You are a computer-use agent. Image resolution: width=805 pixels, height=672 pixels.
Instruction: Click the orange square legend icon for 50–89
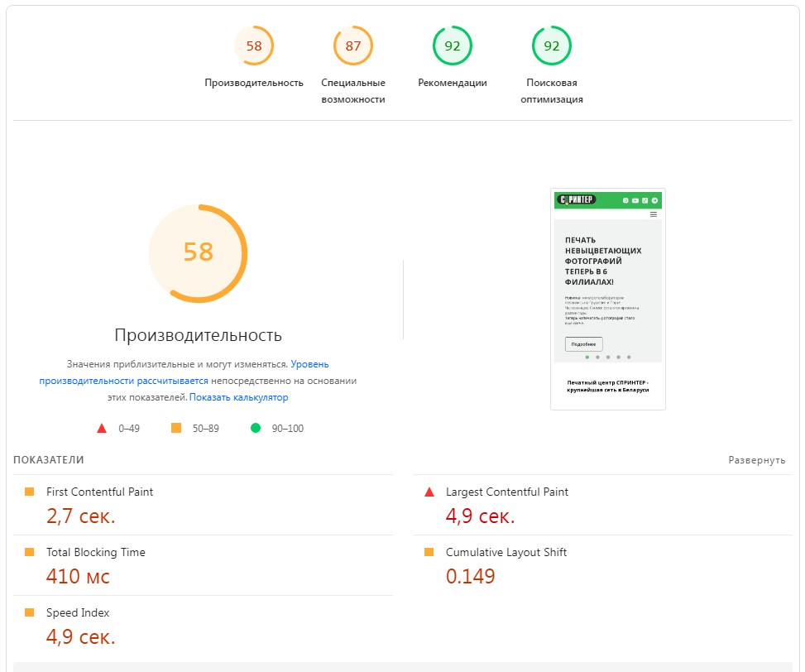click(x=175, y=429)
